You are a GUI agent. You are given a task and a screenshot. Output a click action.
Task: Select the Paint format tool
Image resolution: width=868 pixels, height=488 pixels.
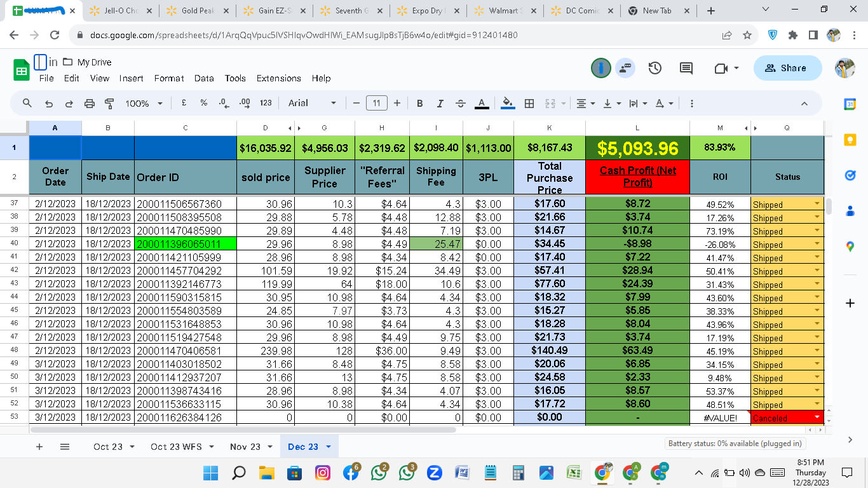109,104
